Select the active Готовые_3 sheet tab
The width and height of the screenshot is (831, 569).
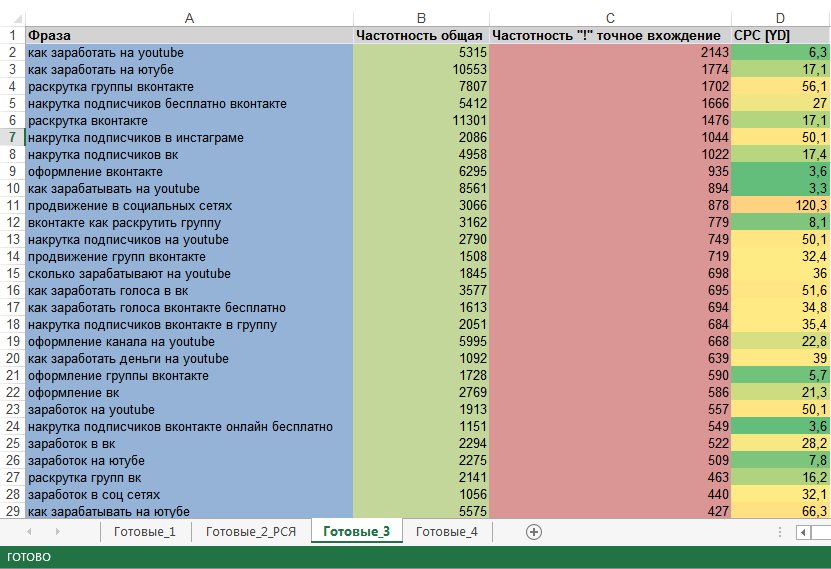(x=356, y=532)
